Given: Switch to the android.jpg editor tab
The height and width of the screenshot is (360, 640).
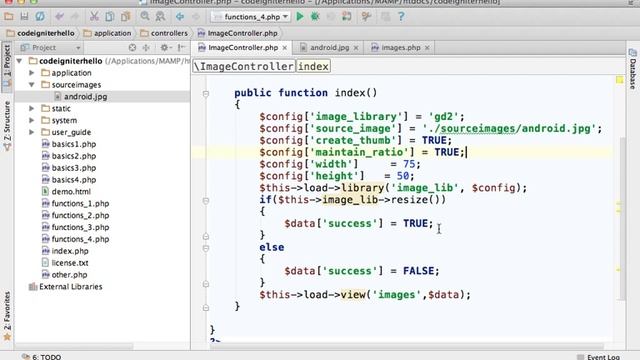Looking at the screenshot, I should (x=329, y=48).
